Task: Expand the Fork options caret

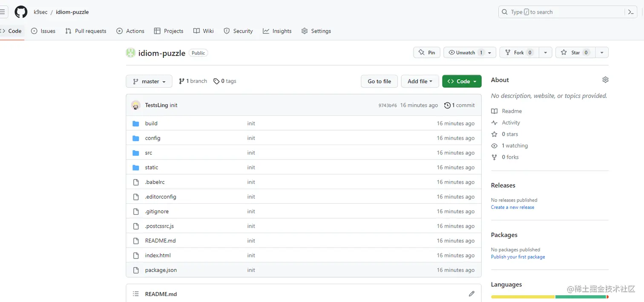Action: [x=545, y=53]
